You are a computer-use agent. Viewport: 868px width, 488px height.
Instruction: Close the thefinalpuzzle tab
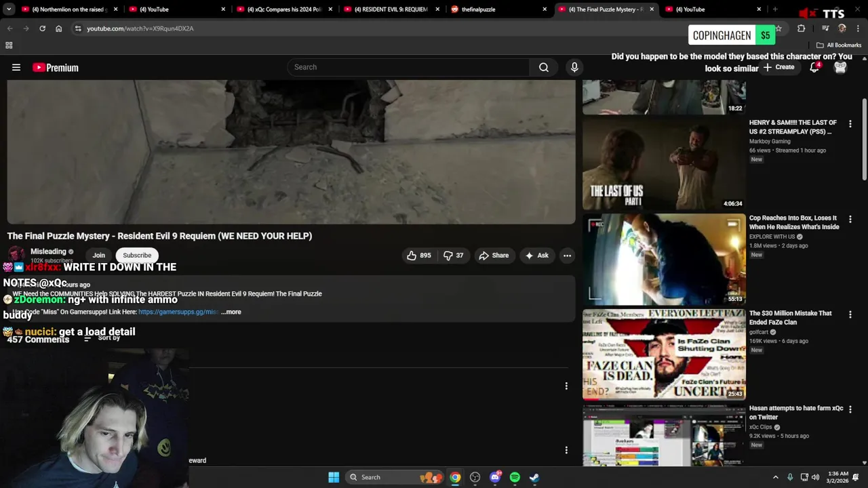(x=545, y=9)
